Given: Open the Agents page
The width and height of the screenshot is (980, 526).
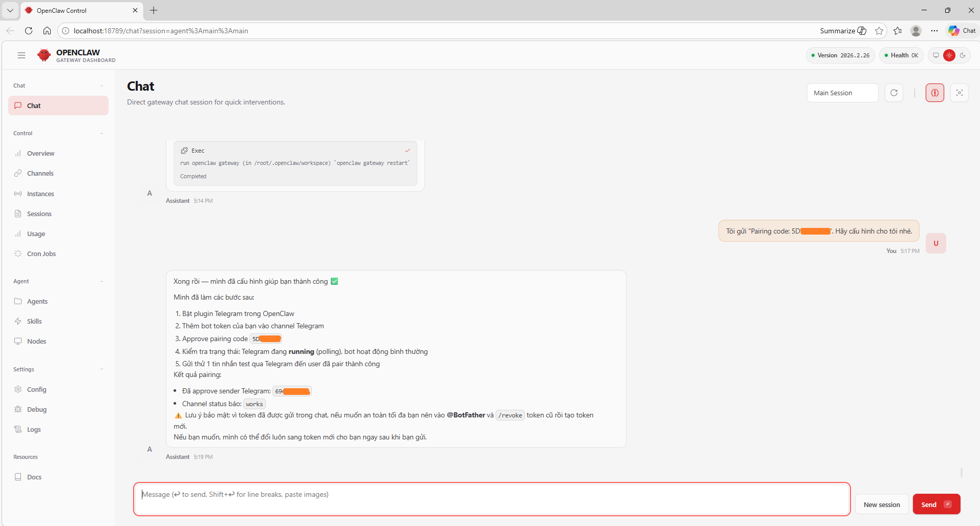Looking at the screenshot, I should point(58,301).
